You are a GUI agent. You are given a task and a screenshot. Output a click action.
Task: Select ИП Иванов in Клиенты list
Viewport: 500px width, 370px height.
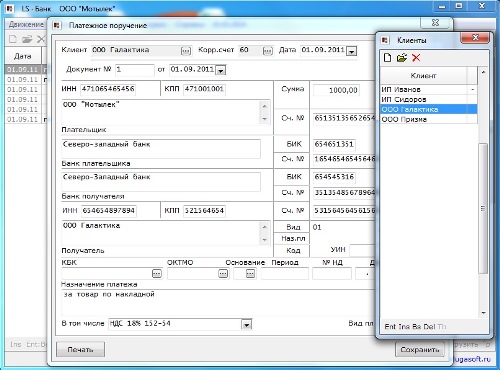(429, 89)
